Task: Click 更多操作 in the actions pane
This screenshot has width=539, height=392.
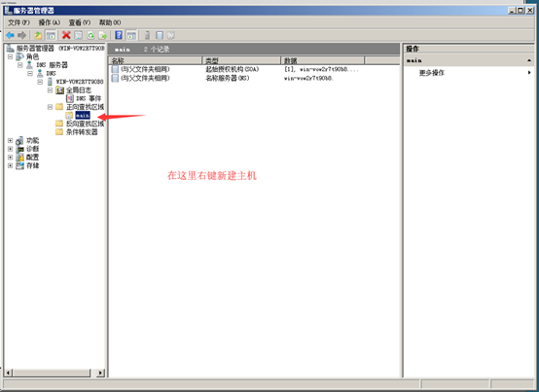Action: click(x=431, y=73)
